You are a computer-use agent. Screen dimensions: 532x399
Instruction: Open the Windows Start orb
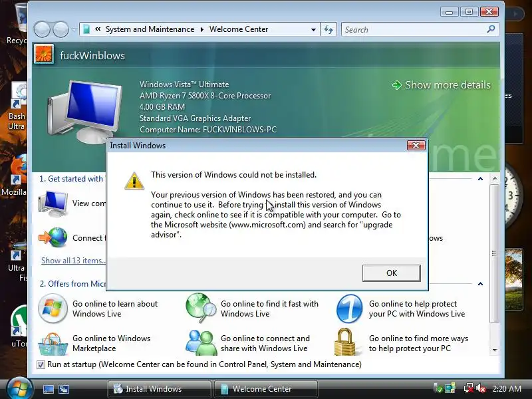tap(19, 388)
